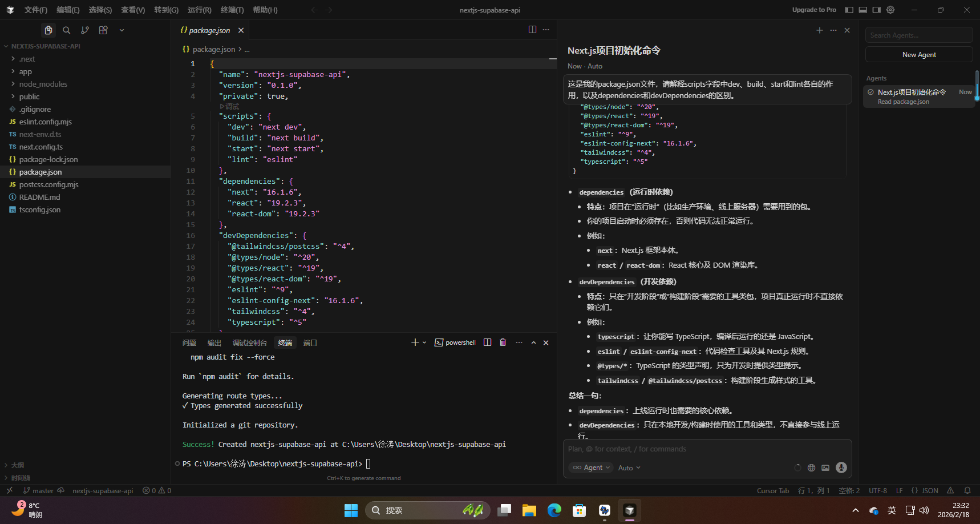Switch to the 调试控制台 panel tab
This screenshot has width=980, height=524.
click(250, 342)
